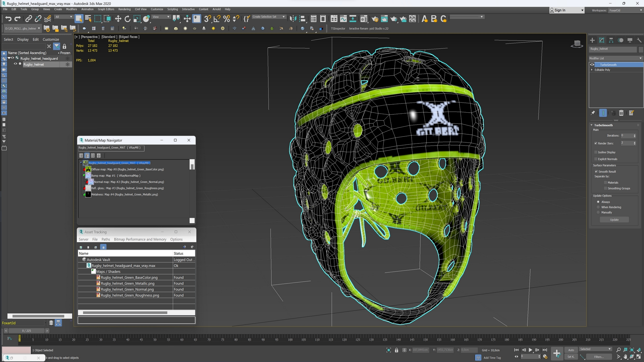This screenshot has width=644, height=362.
Task: Click the Undo arrow icon
Action: pos(8,19)
